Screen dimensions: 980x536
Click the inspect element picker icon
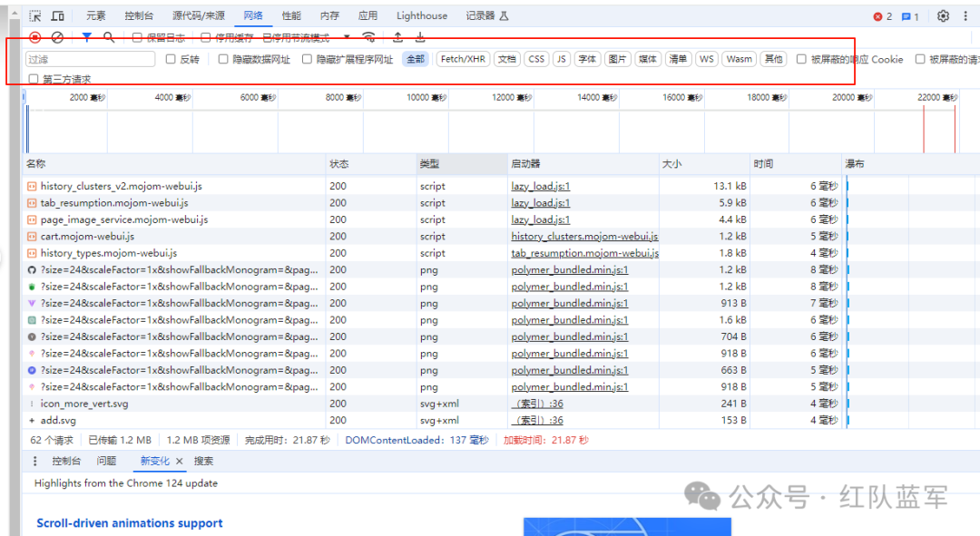35,16
